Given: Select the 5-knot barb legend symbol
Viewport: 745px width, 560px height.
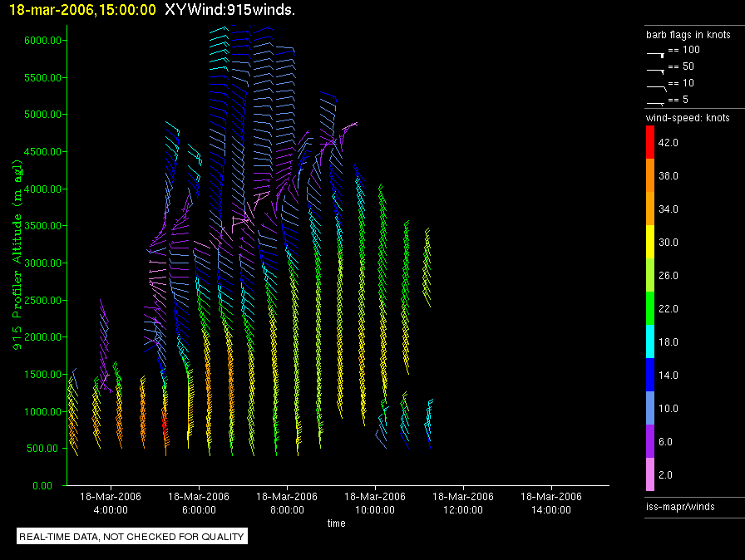Looking at the screenshot, I should click(x=655, y=101).
